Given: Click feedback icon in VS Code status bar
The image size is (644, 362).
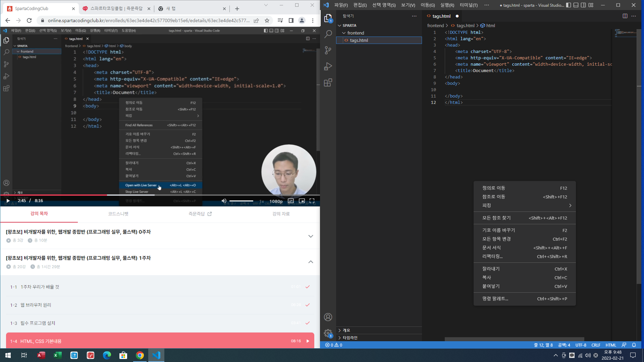Looking at the screenshot, I should [624, 345].
